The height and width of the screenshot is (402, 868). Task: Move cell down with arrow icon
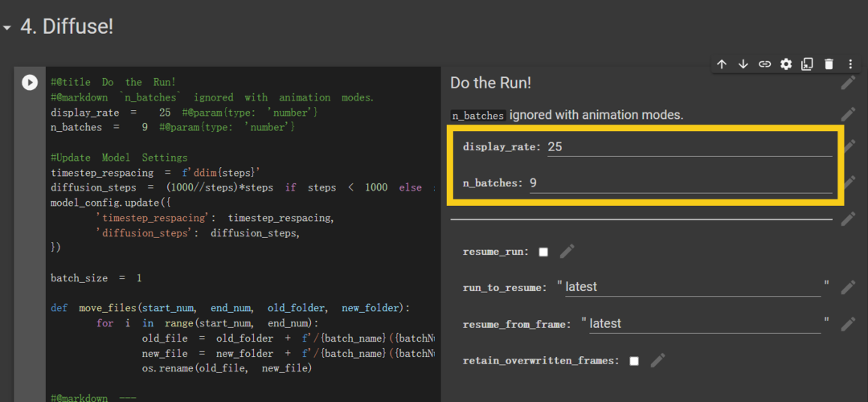tap(743, 64)
